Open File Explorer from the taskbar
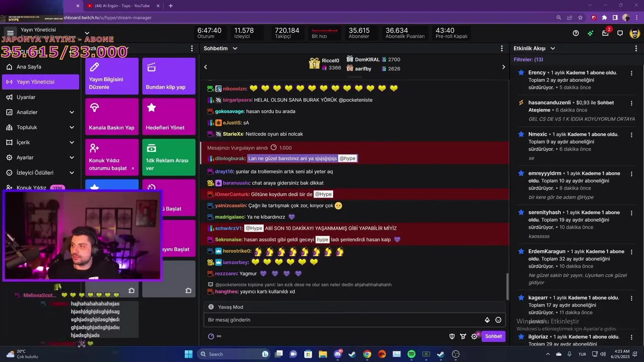Screen dimensions: 644x362 pos(323,354)
